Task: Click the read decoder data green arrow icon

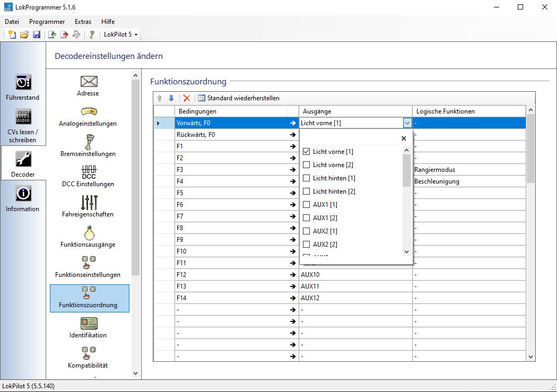Action: (x=52, y=34)
